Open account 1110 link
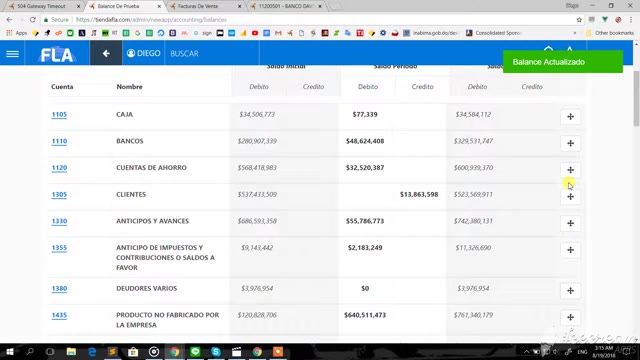Viewport: 640px width, 360px height. 59,141
